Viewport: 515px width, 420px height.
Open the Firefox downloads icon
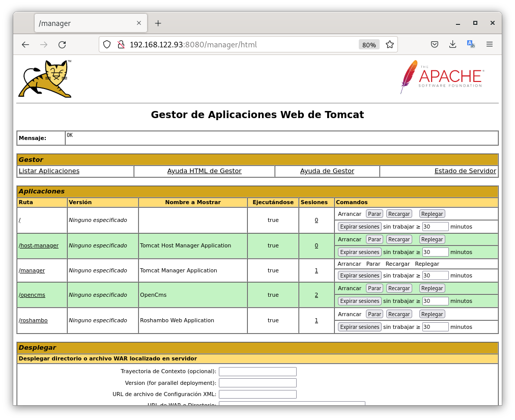[x=452, y=45]
